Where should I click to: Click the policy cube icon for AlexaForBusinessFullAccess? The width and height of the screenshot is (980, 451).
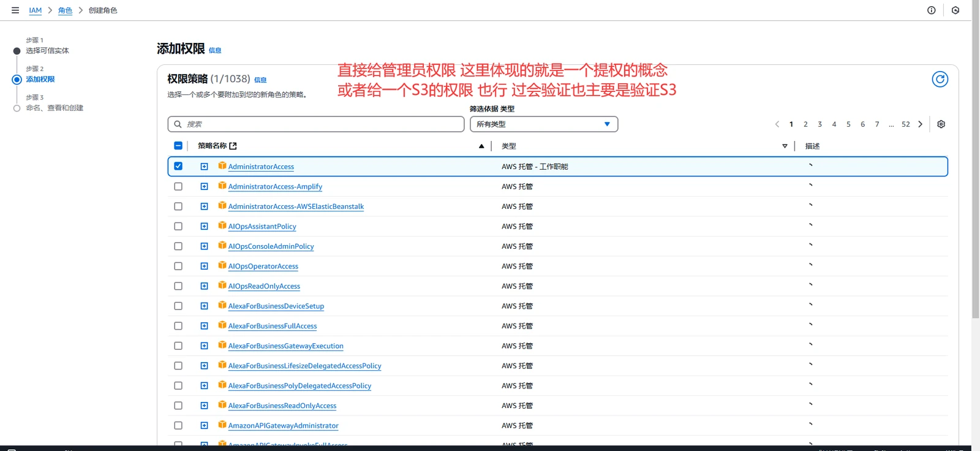tap(222, 325)
